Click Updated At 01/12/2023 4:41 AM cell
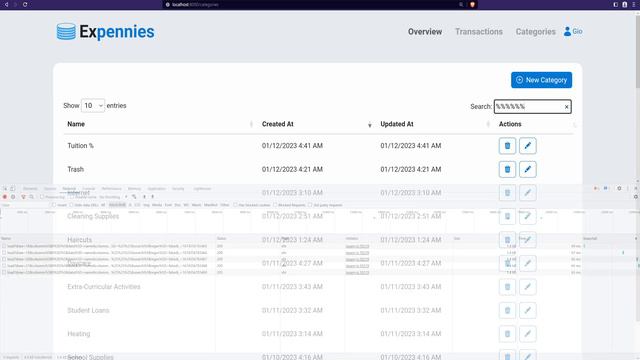Viewport: 640px width, 360px height. (411, 146)
